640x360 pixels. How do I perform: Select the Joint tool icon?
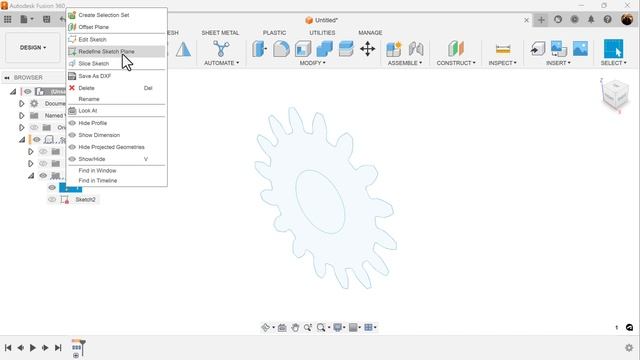[416, 49]
